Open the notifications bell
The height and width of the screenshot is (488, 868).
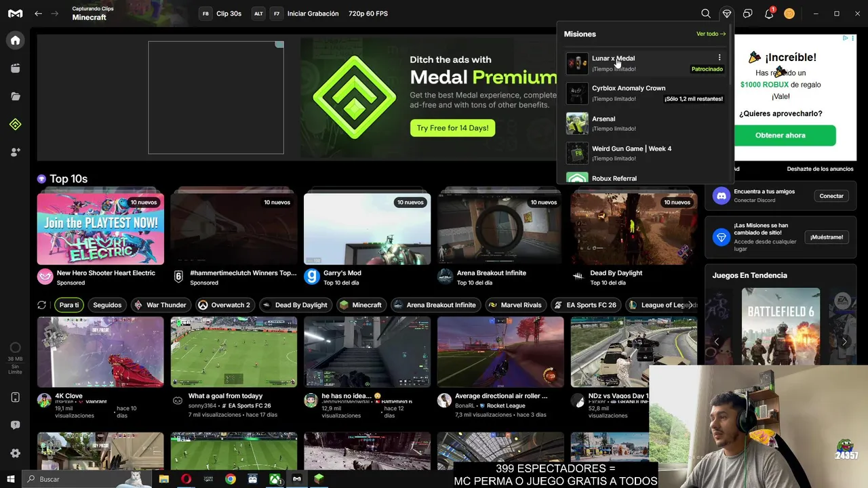pyautogui.click(x=769, y=14)
